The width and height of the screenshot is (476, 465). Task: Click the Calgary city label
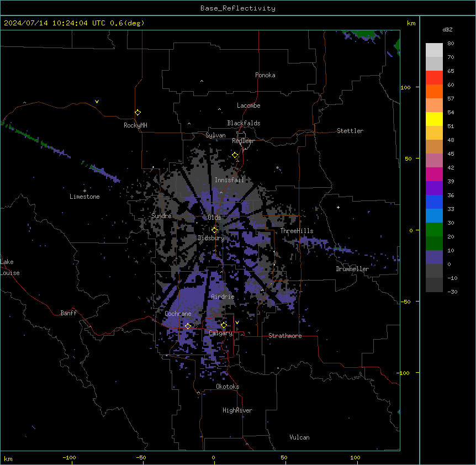pyautogui.click(x=221, y=333)
